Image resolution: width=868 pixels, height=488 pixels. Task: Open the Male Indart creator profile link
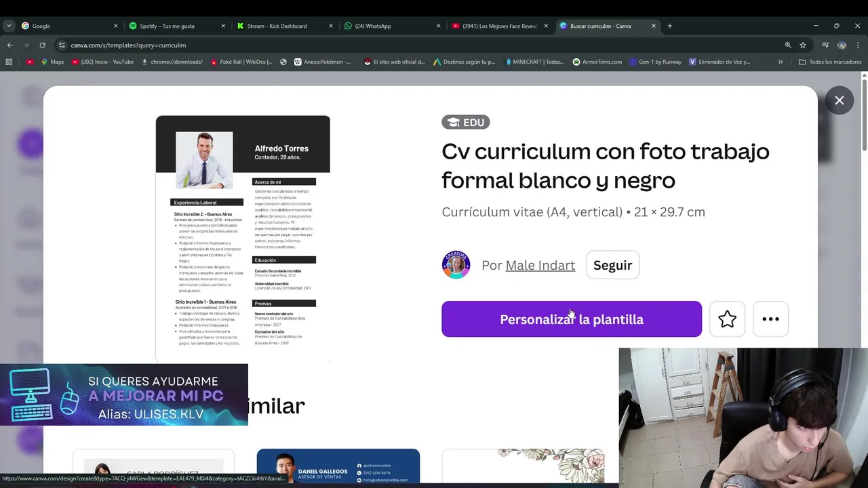point(540,265)
